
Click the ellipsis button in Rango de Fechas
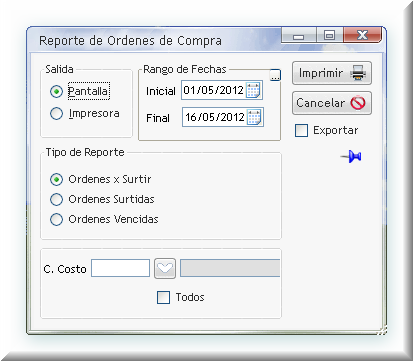(275, 75)
